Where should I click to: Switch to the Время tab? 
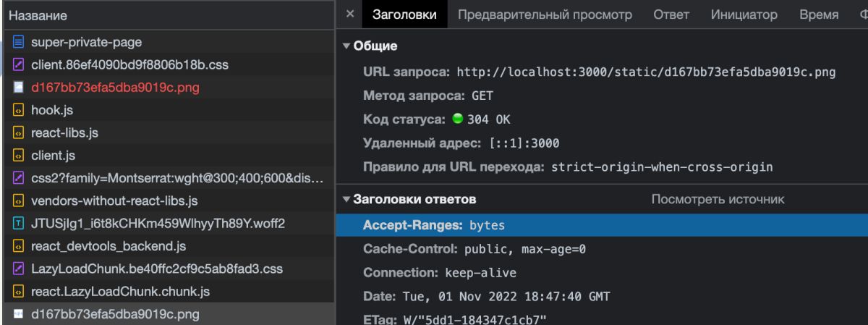(819, 14)
